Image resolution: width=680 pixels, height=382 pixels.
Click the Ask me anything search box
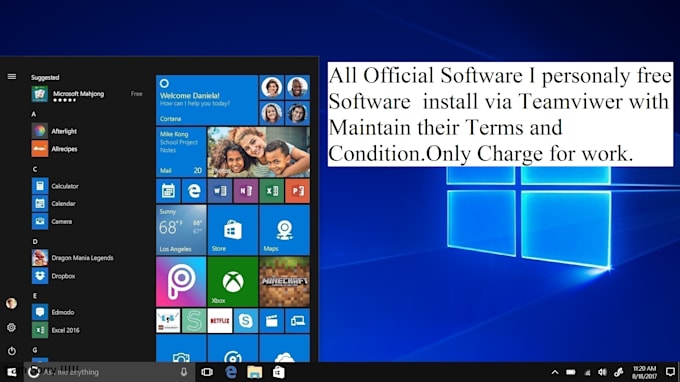click(x=108, y=372)
